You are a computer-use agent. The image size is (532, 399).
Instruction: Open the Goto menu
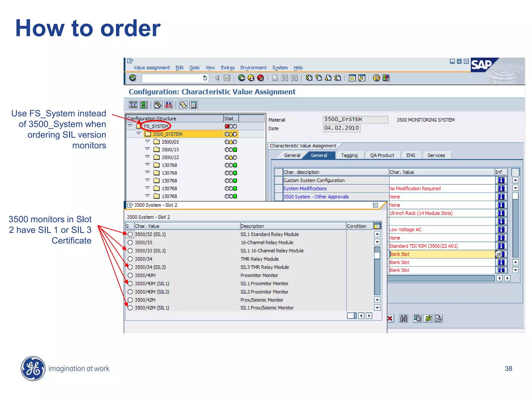point(194,68)
